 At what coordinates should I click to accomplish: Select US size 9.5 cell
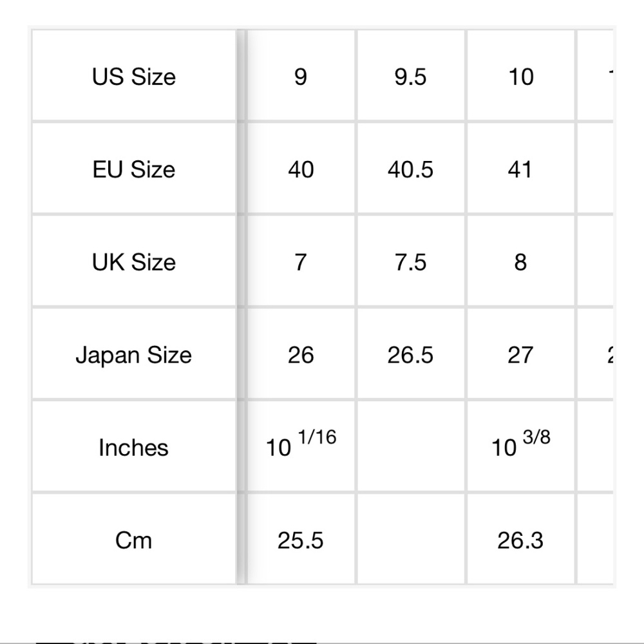coord(411,77)
